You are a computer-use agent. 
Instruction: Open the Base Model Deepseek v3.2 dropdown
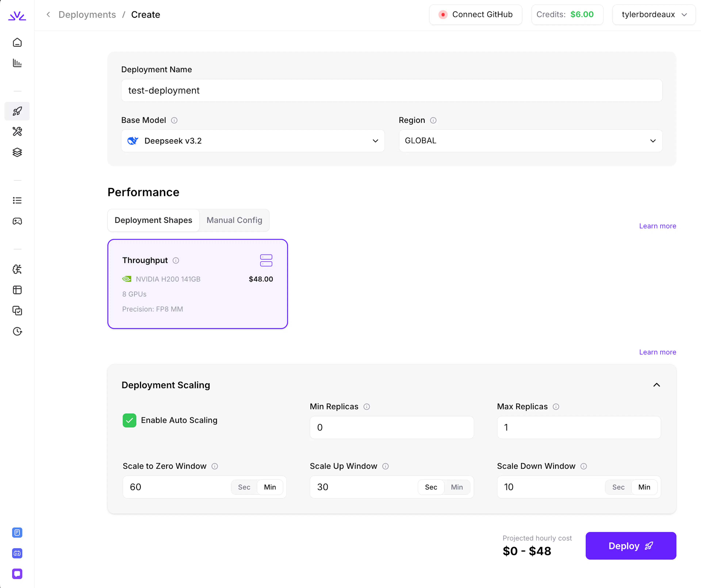tap(253, 141)
